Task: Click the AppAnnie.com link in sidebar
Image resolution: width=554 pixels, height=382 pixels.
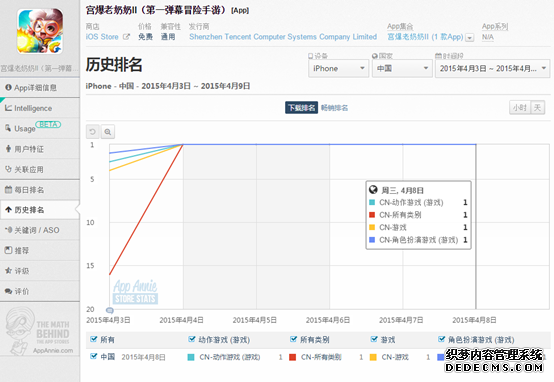Action: click(53, 351)
